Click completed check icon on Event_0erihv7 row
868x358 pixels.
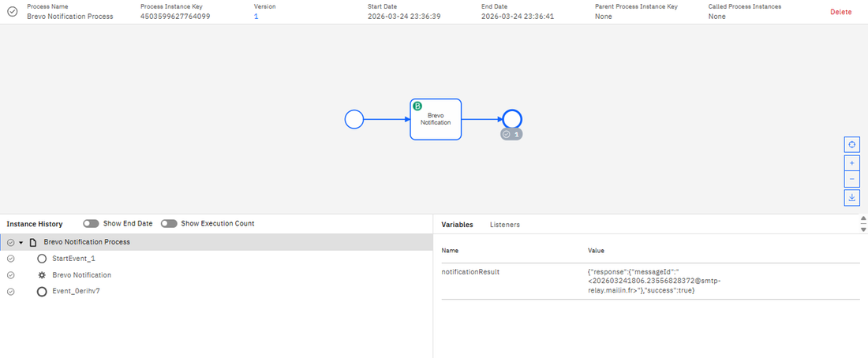tap(10, 292)
